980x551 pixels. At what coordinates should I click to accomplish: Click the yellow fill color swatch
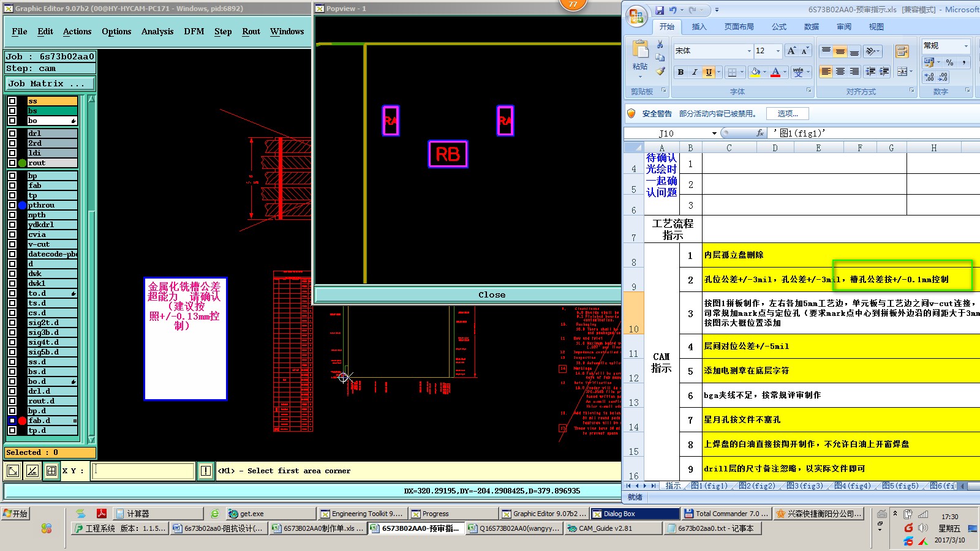pyautogui.click(x=756, y=72)
